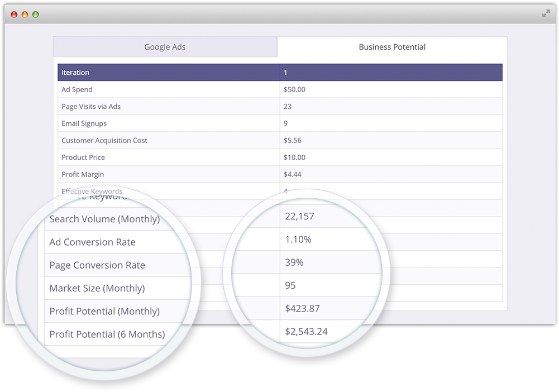The width and height of the screenshot is (559, 392).
Task: Click the Profit Potential (6 Months) label
Action: point(107,334)
